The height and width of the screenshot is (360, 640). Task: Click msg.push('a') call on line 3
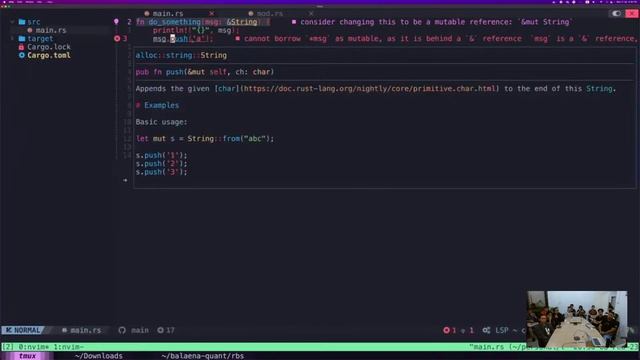pyautogui.click(x=182, y=38)
